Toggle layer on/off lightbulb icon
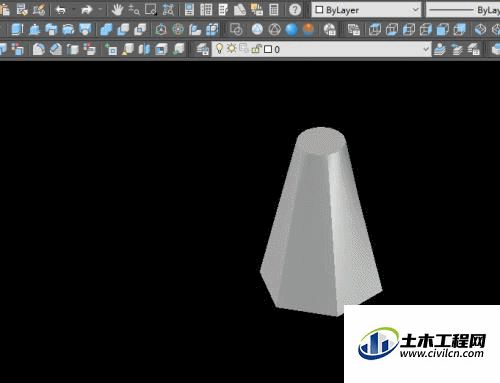This screenshot has width=500, height=383. pos(219,49)
